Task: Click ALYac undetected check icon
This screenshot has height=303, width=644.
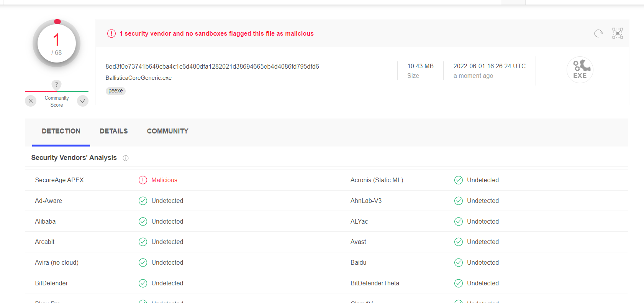Action: 459,221
